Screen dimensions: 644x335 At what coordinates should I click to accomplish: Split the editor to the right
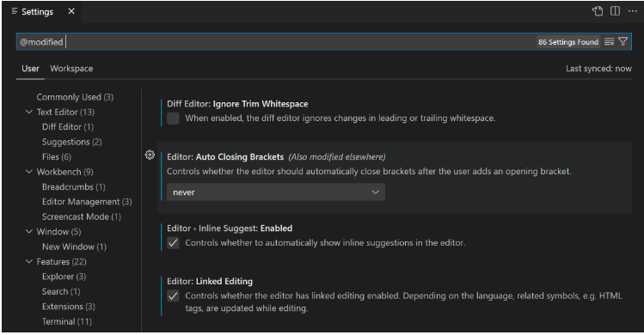coord(615,11)
